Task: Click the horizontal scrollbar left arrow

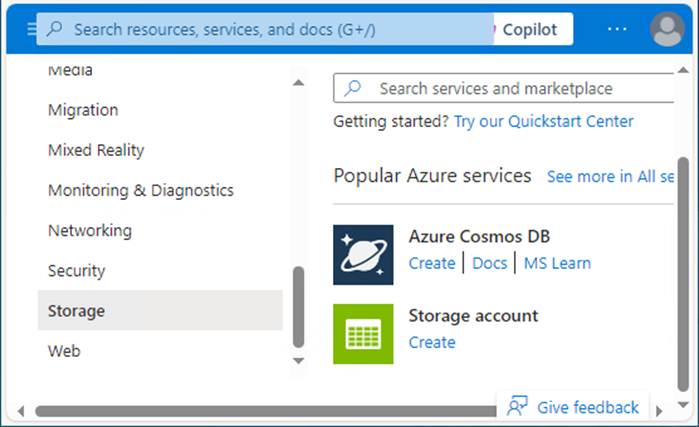Action: click(21, 411)
